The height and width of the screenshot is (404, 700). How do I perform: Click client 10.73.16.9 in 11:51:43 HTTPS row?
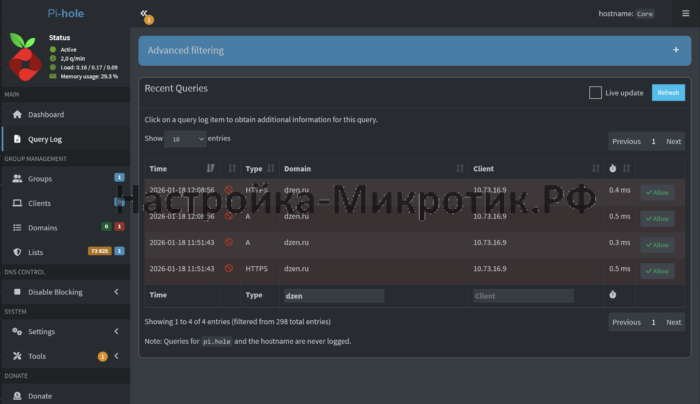[x=490, y=269]
